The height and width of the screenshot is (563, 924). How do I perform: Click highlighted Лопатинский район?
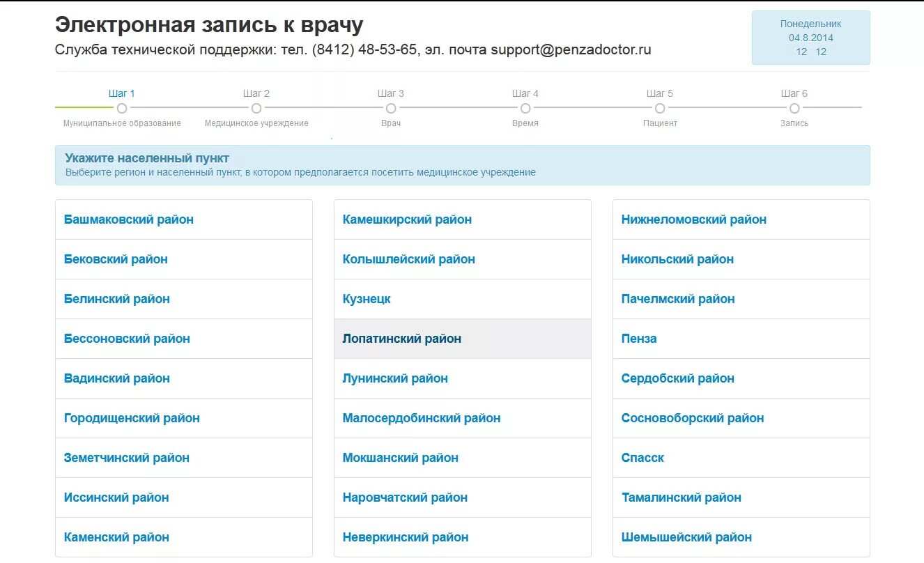pos(463,339)
